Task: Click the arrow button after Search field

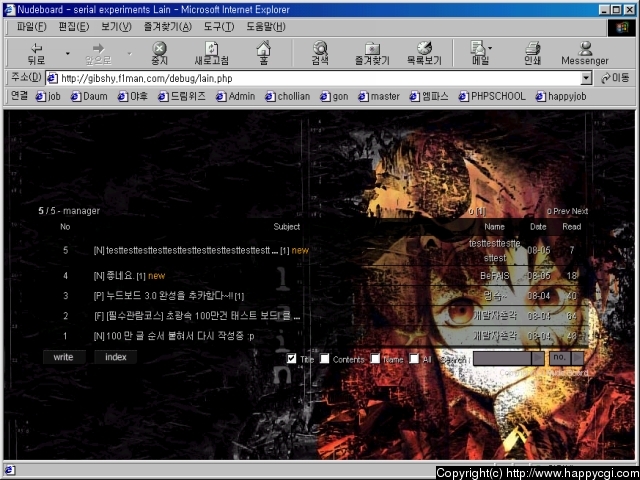Action: click(538, 358)
